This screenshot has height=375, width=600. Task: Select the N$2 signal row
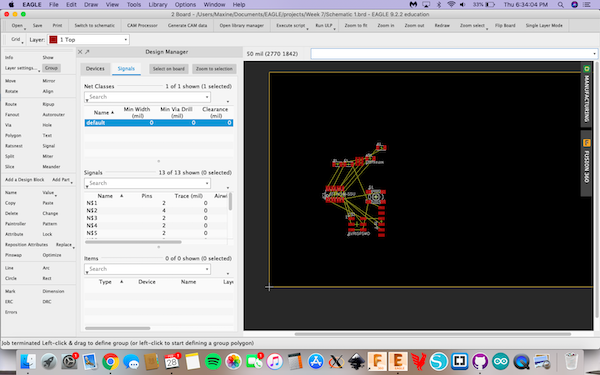(x=156, y=210)
